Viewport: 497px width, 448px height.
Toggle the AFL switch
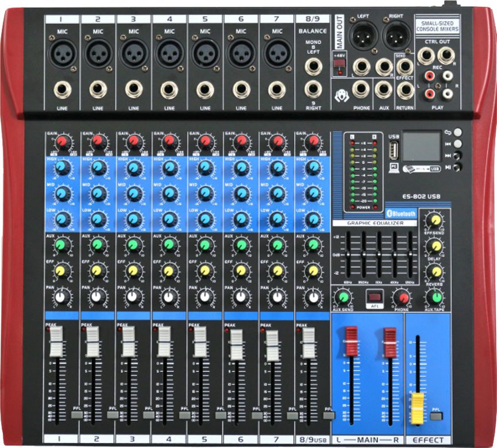375,297
